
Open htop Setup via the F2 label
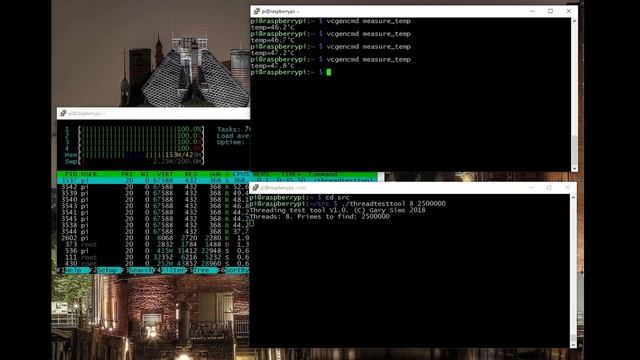coord(106,270)
